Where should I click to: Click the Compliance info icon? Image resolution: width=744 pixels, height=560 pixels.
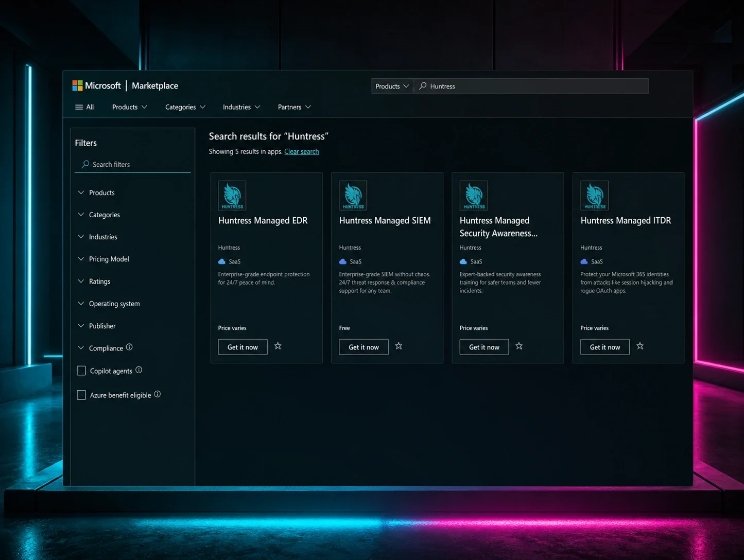(x=129, y=347)
